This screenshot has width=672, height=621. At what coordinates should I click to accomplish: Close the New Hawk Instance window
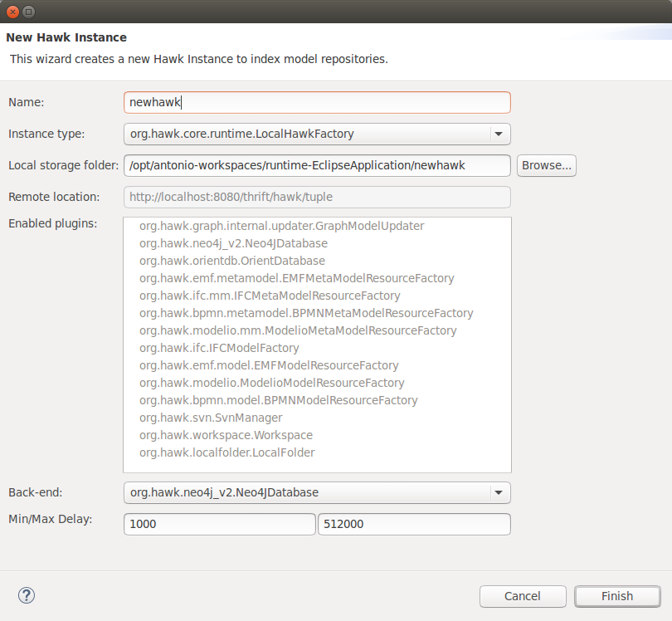point(12,12)
